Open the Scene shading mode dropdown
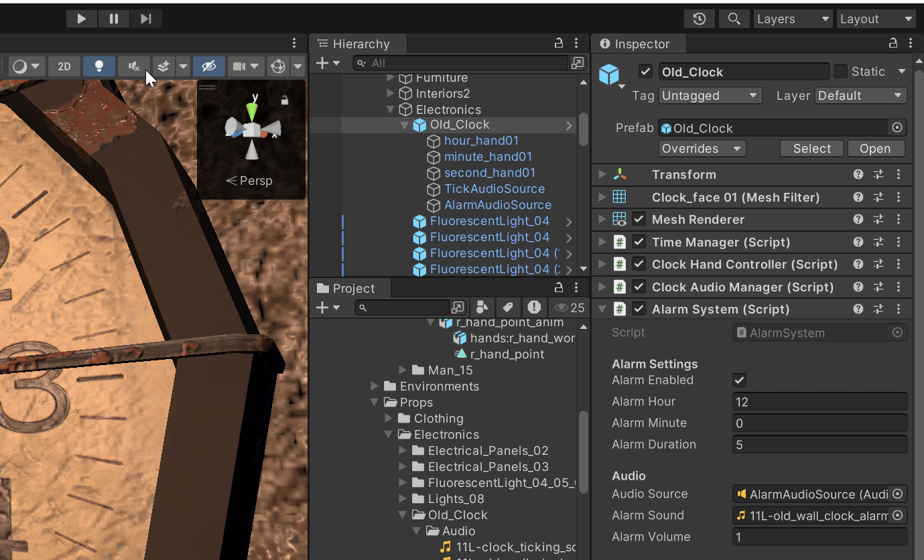 tap(27, 66)
